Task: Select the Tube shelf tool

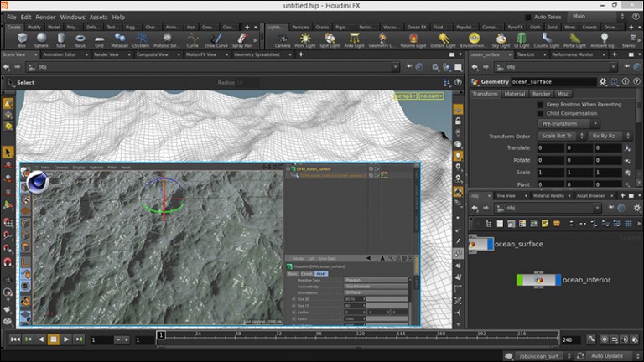Action: 60,40
